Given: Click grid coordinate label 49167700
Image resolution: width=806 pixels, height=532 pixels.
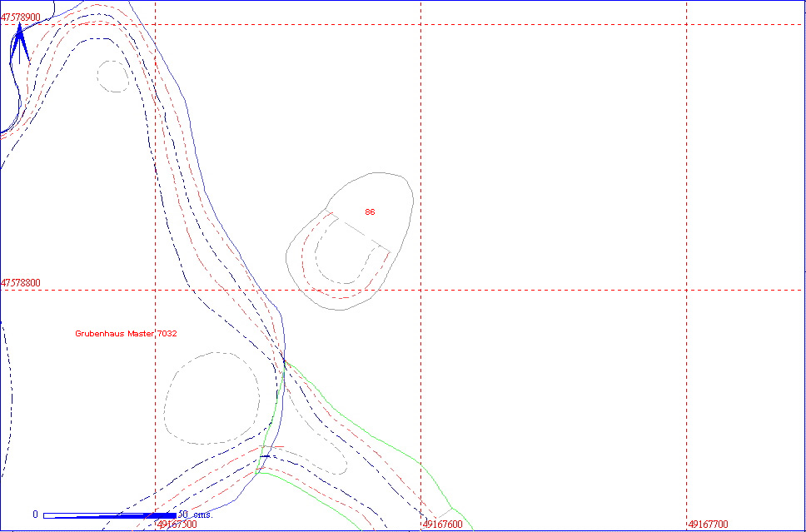Looking at the screenshot, I should point(709,525).
